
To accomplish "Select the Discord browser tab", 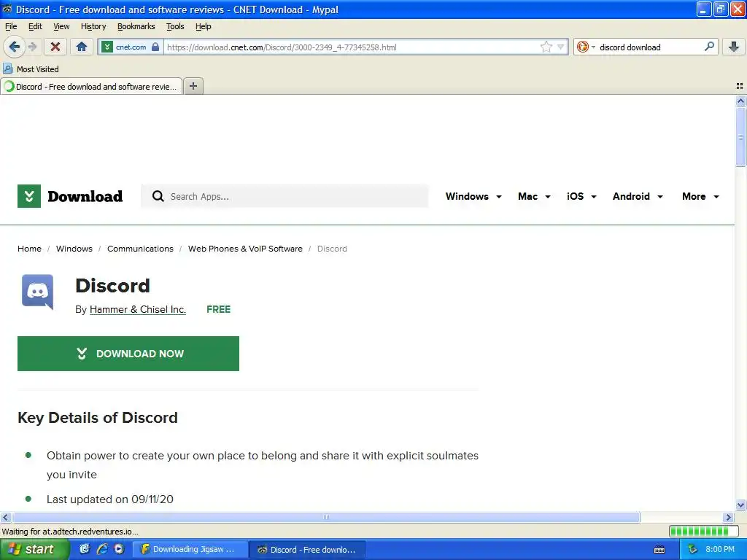I will [91, 86].
